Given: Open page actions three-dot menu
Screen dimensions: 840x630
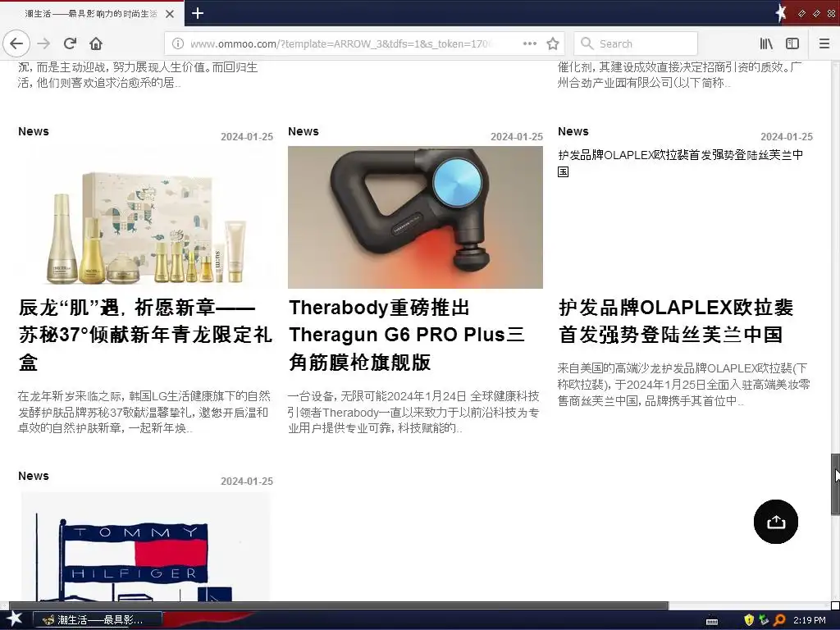Looking at the screenshot, I should pyautogui.click(x=529, y=43).
